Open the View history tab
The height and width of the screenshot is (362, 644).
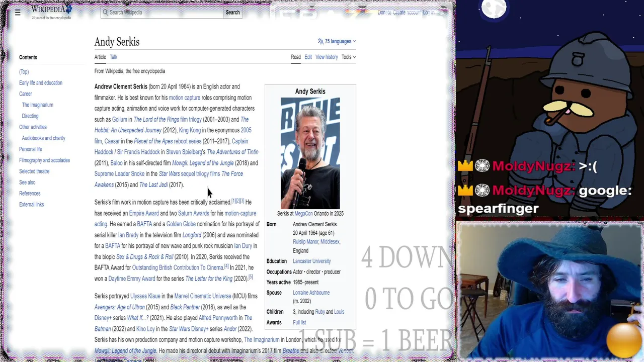(x=327, y=57)
